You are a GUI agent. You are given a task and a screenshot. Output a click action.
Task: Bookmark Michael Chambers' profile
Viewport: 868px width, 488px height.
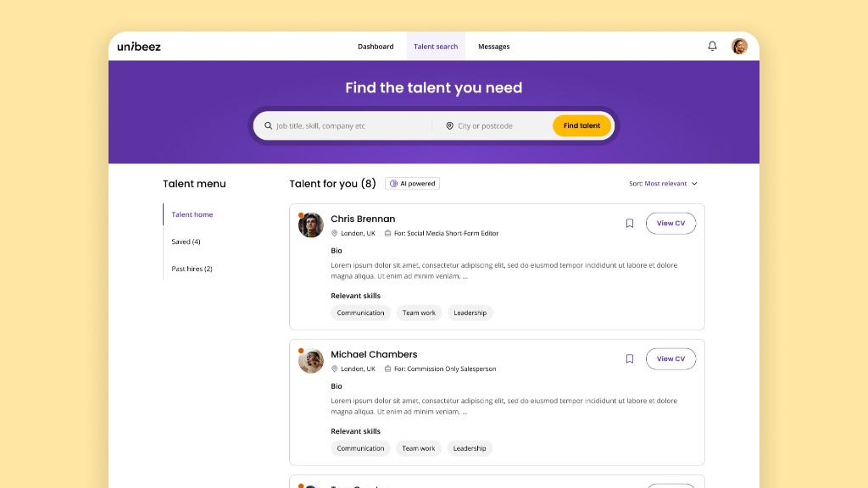pyautogui.click(x=630, y=358)
